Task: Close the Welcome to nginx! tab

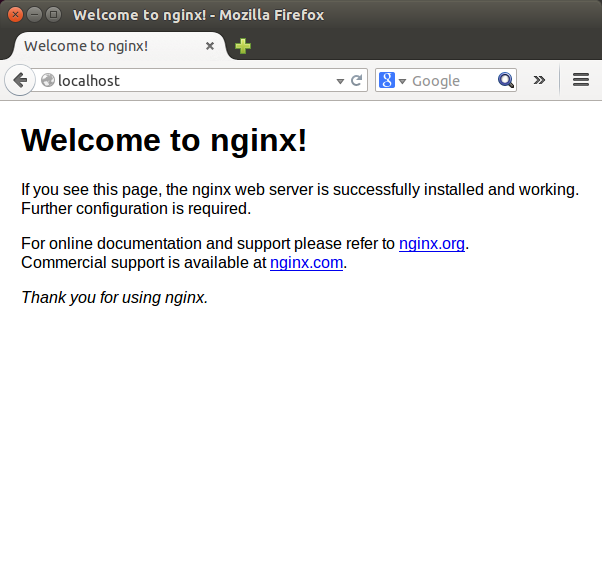Action: coord(210,46)
